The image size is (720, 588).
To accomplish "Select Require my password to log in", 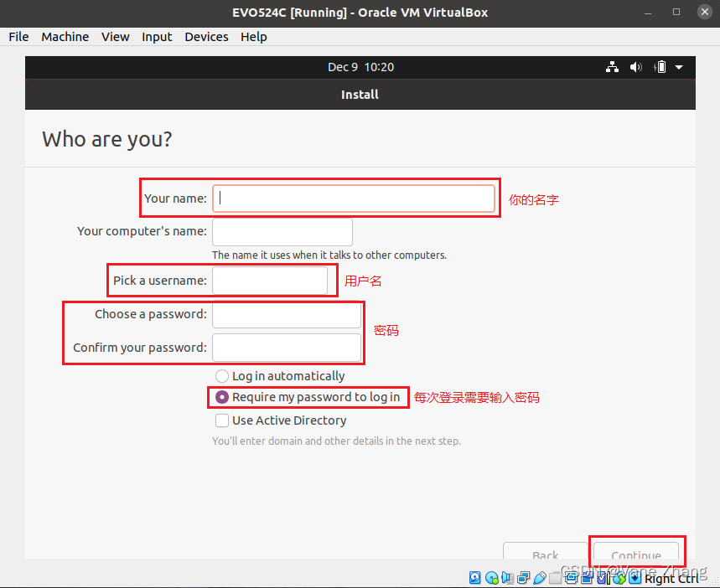I will click(308, 397).
